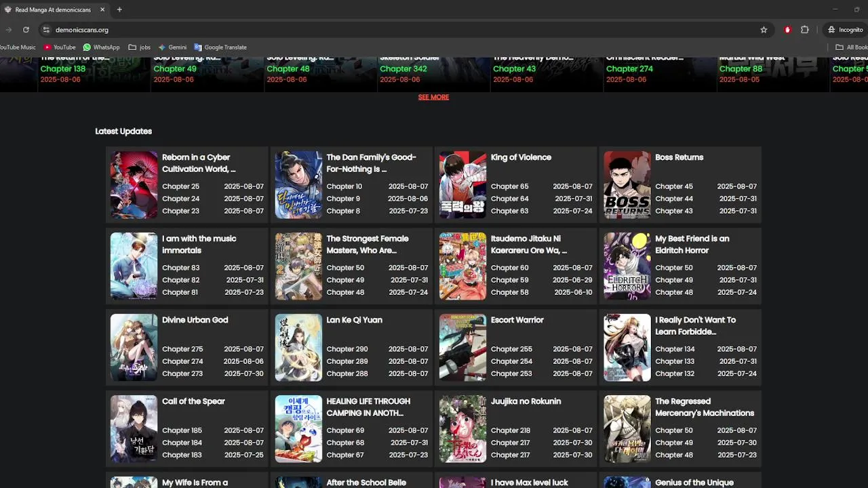The image size is (868, 488).
Task: View site information icon in address bar
Action: (46, 30)
